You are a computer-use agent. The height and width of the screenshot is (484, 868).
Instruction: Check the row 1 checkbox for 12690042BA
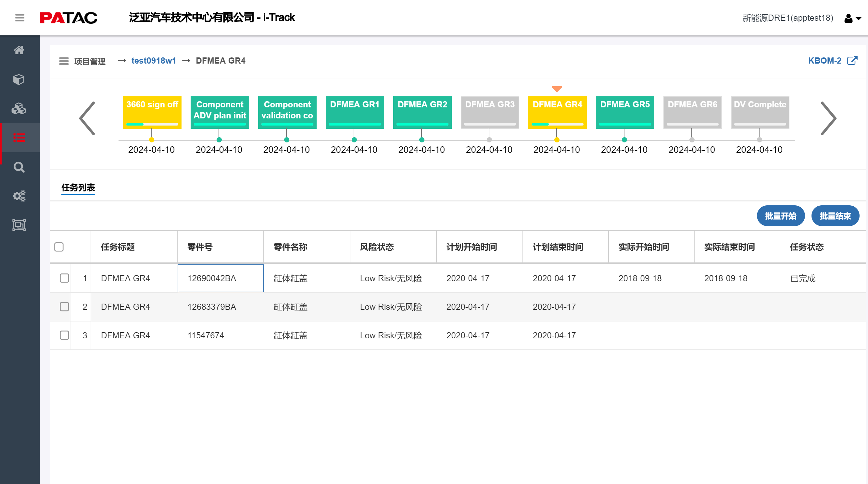coord(64,278)
